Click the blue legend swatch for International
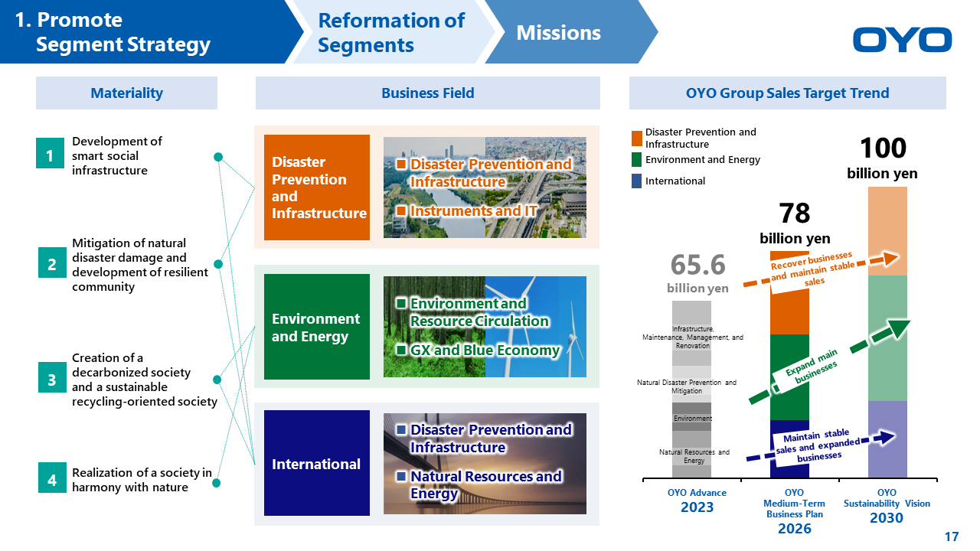The width and height of the screenshot is (980, 551). pyautogui.click(x=636, y=181)
